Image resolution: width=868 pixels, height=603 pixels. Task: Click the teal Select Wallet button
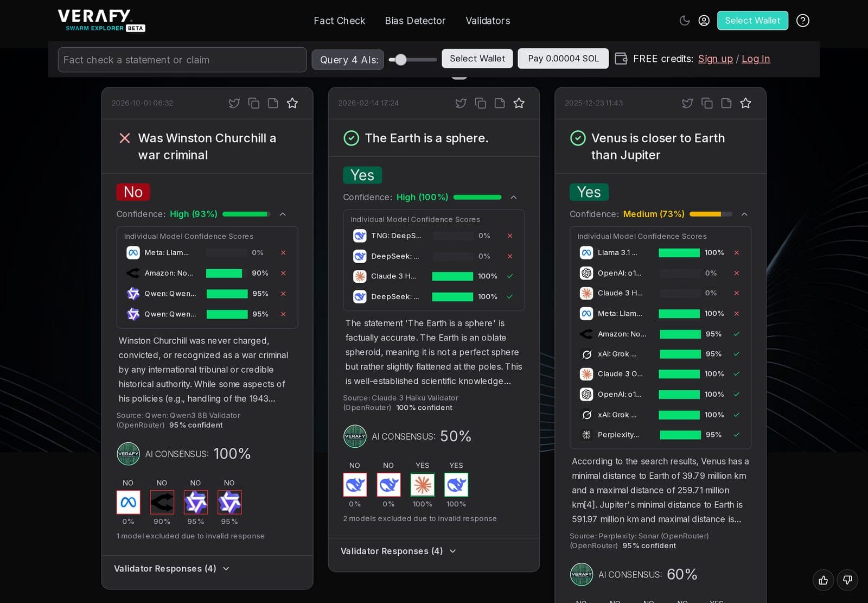pos(752,21)
